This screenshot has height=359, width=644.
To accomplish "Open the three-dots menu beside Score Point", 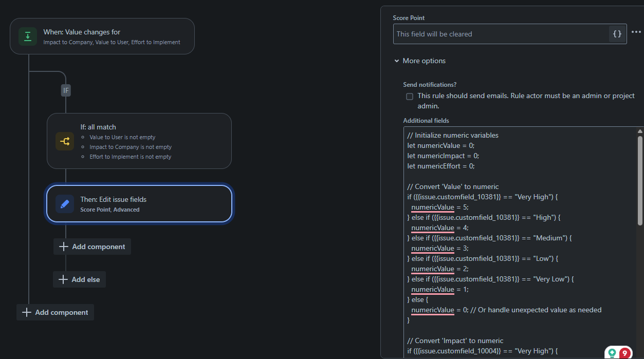I will click(x=636, y=32).
